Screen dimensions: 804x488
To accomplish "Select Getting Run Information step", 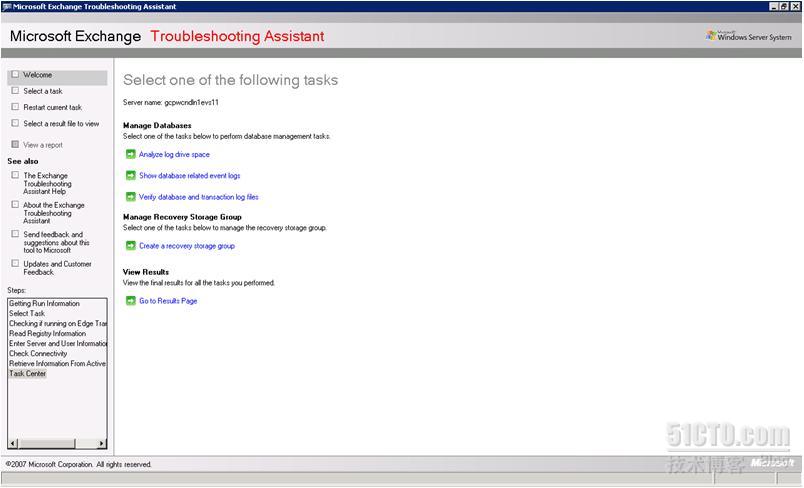I will [44, 303].
